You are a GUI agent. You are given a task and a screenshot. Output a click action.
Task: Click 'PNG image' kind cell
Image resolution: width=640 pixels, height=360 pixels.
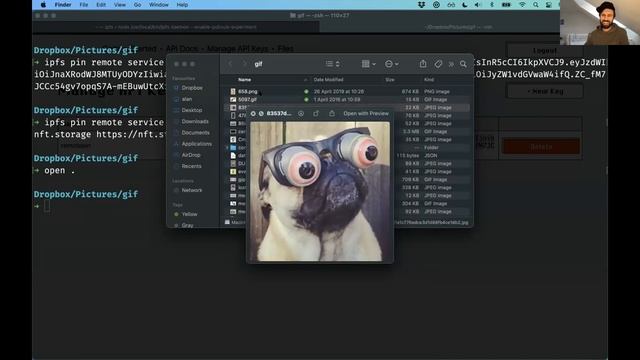pos(437,91)
